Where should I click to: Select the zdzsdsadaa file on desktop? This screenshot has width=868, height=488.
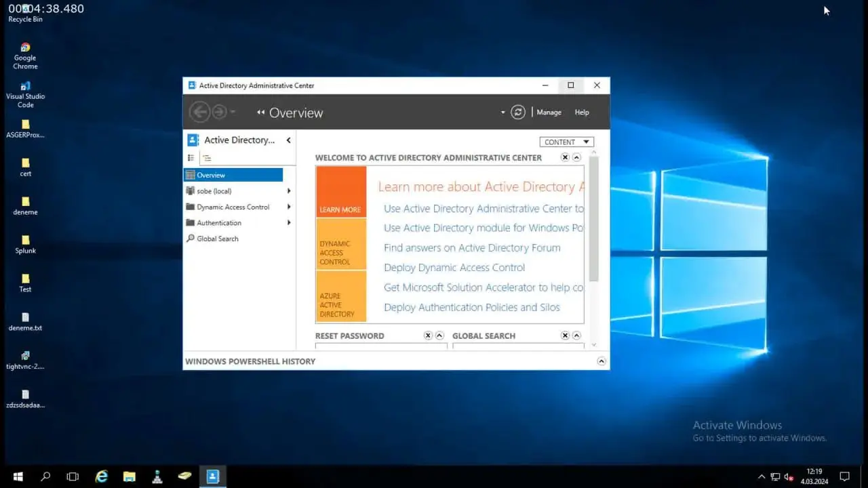pyautogui.click(x=25, y=399)
